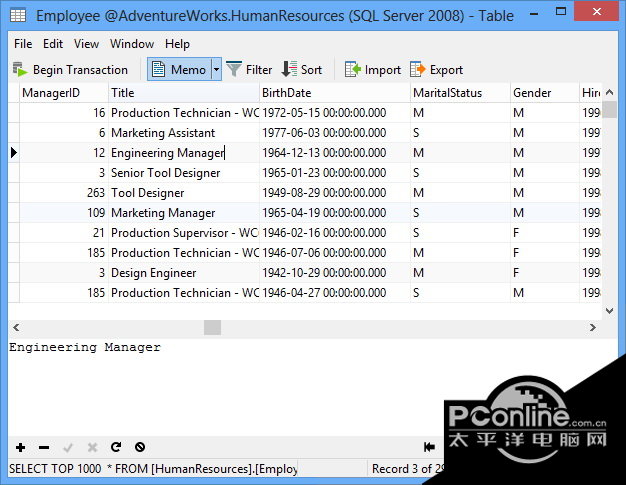
Task: Select the Engineering Manager title cell
Action: [184, 152]
